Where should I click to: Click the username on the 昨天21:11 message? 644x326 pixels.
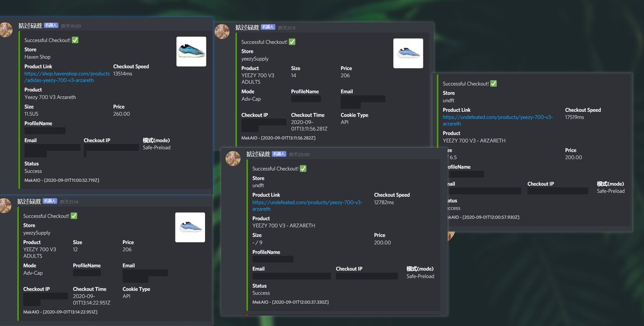[247, 27]
